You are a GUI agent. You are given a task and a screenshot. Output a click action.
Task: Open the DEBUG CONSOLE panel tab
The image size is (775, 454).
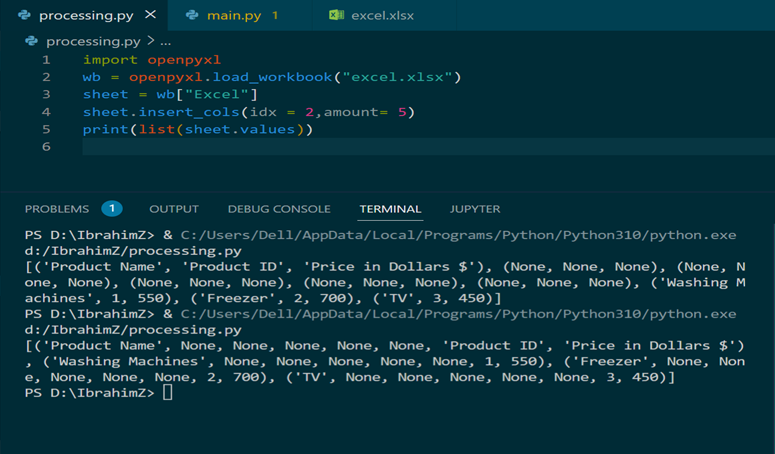click(x=279, y=209)
